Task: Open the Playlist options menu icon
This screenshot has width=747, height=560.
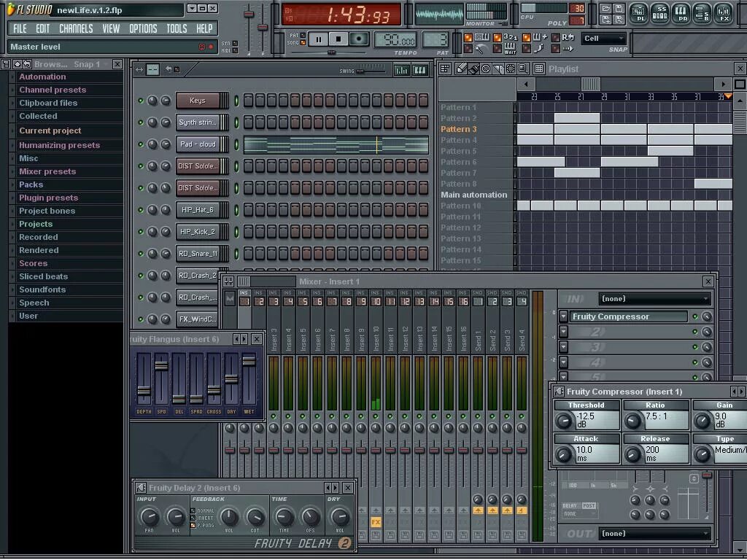Action: click(445, 69)
